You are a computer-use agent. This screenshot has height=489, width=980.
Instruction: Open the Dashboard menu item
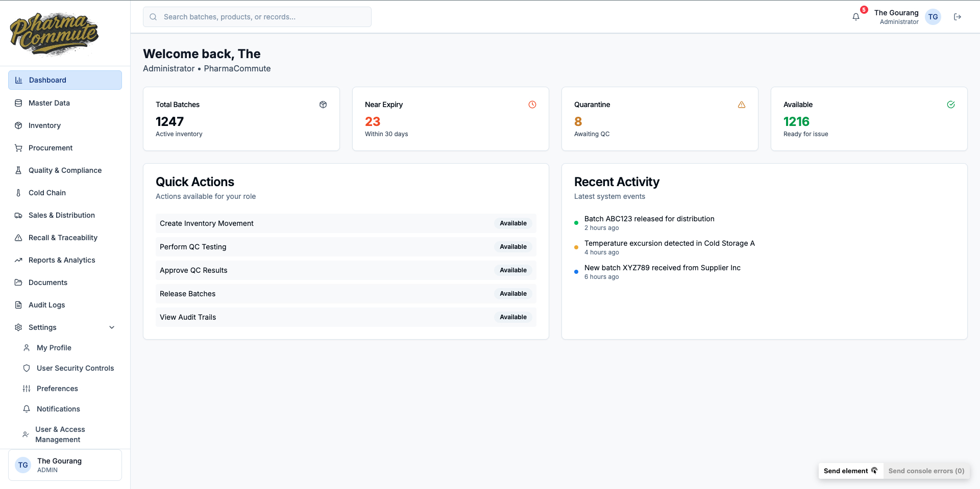click(65, 80)
